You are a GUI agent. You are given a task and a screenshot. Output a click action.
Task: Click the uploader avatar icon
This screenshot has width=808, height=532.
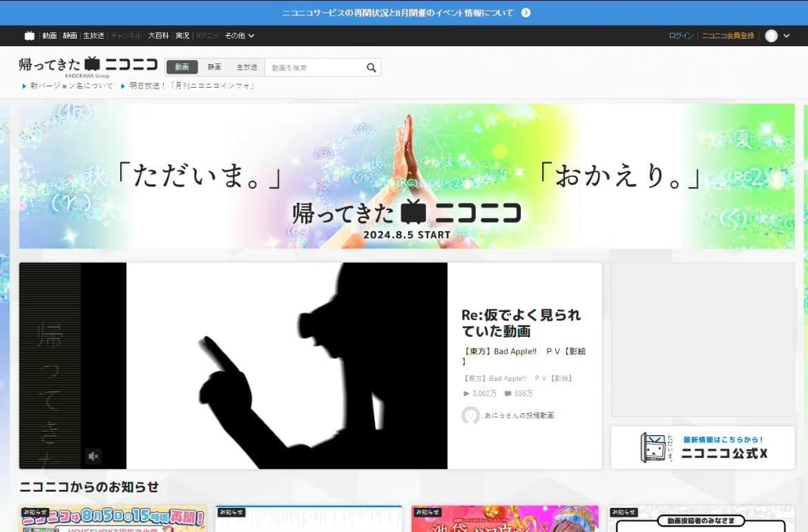(x=470, y=415)
